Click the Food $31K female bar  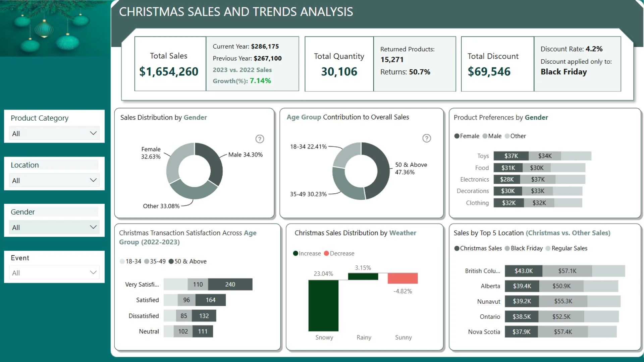508,168
